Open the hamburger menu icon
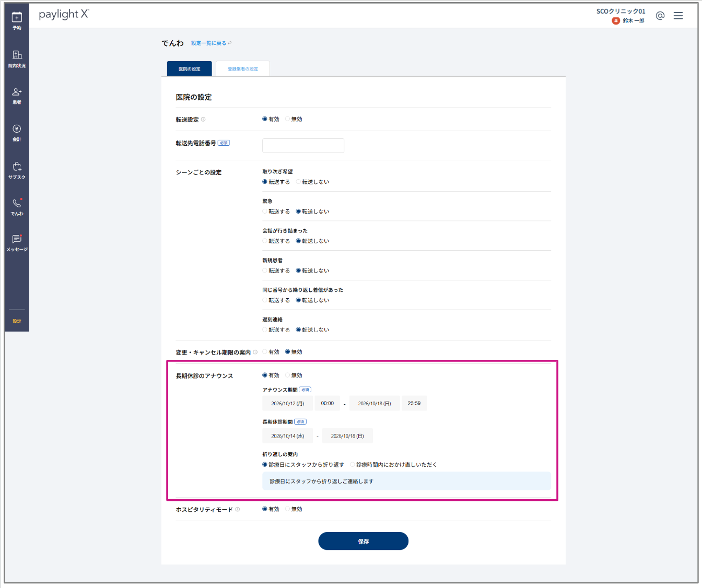The image size is (702, 588). click(678, 16)
